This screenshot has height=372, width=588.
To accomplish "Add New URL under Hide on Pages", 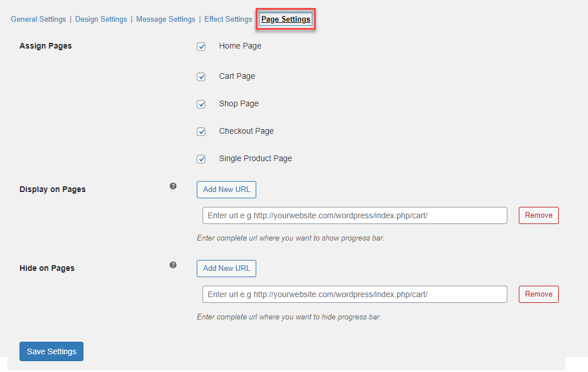I will click(227, 269).
